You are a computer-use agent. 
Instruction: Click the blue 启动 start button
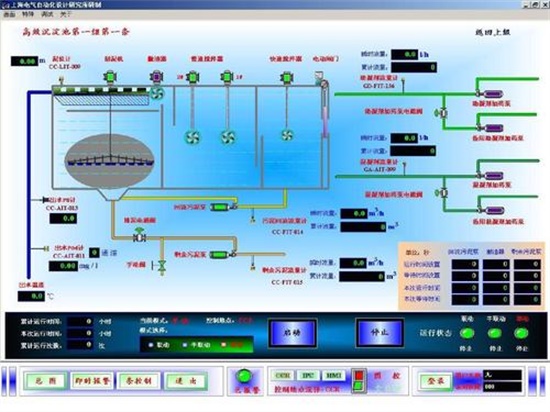click(x=293, y=333)
